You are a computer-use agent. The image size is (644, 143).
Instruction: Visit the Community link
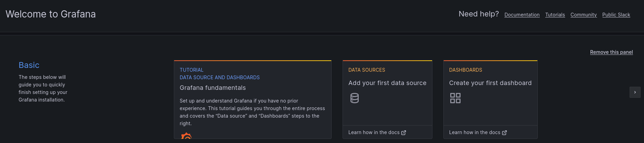point(583,15)
